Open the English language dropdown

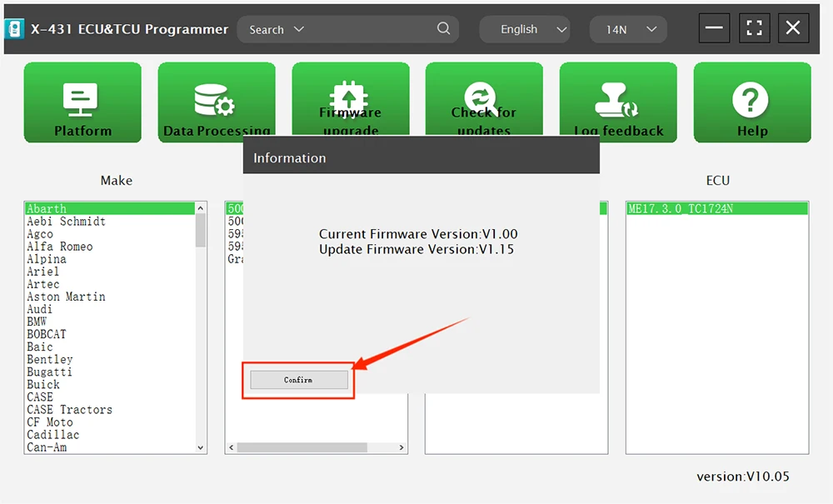(x=524, y=29)
